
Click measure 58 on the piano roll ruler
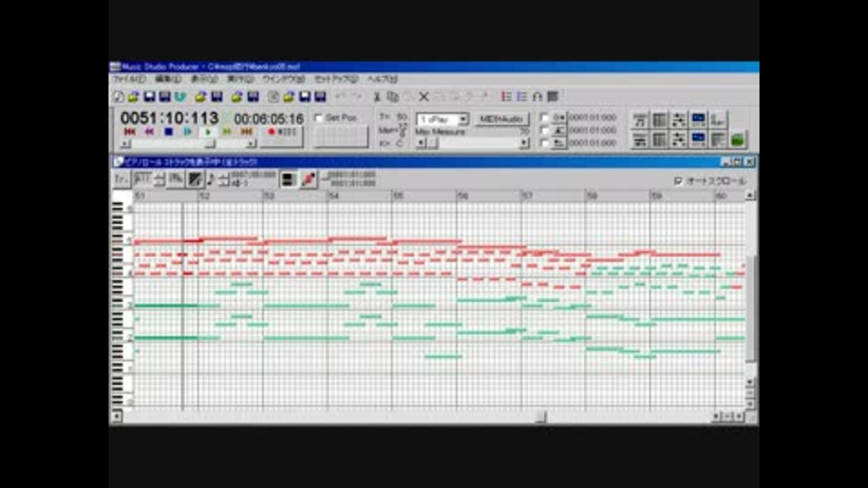coord(591,196)
